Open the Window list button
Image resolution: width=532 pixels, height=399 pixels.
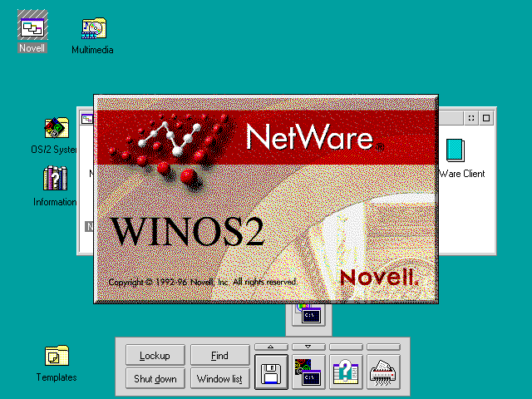(x=219, y=378)
